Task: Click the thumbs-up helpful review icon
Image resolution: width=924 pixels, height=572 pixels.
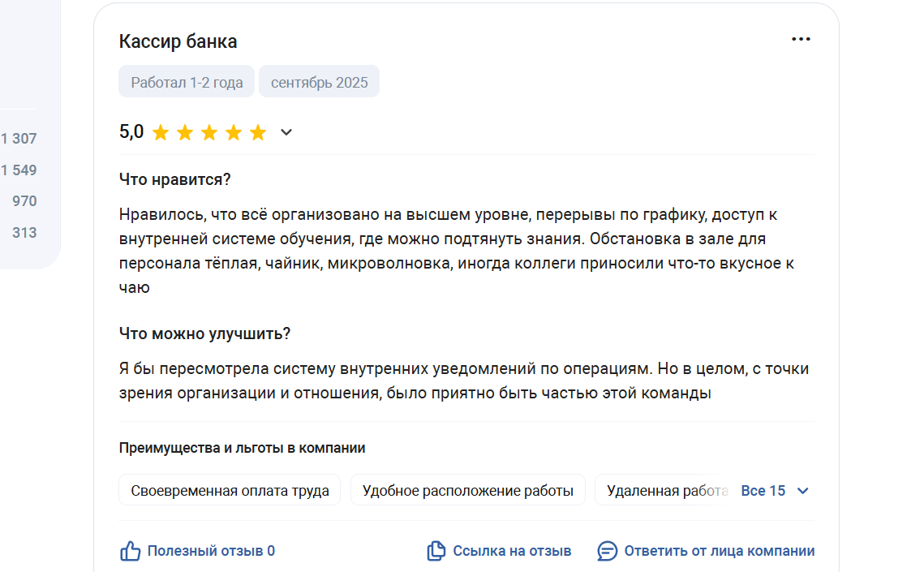Action: pos(131,551)
